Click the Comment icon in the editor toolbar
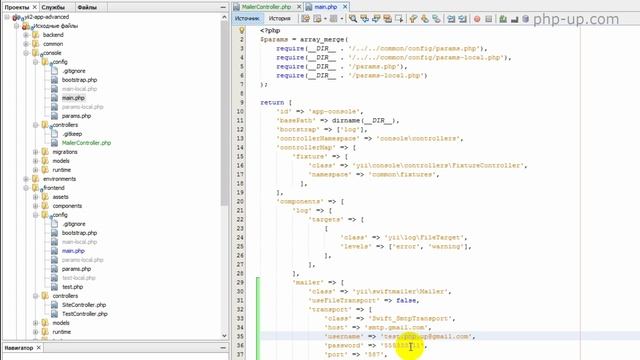The height and width of the screenshot is (360, 640). coord(503,19)
